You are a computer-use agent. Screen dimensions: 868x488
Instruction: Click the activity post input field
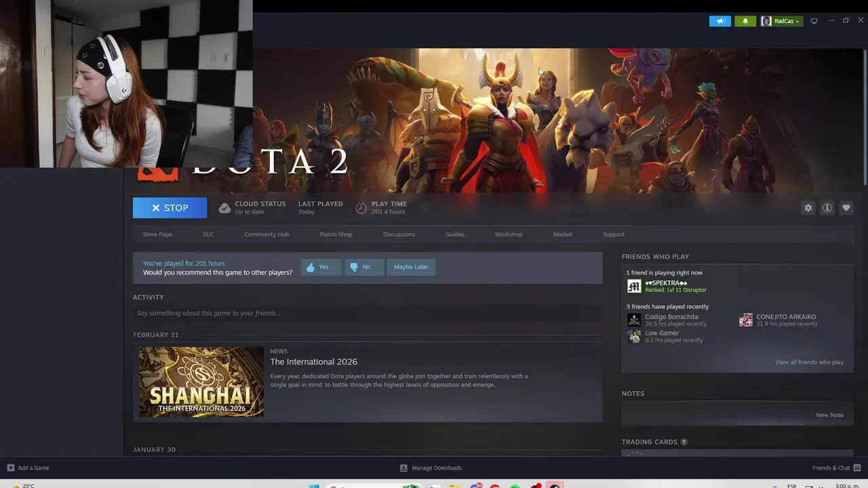368,313
